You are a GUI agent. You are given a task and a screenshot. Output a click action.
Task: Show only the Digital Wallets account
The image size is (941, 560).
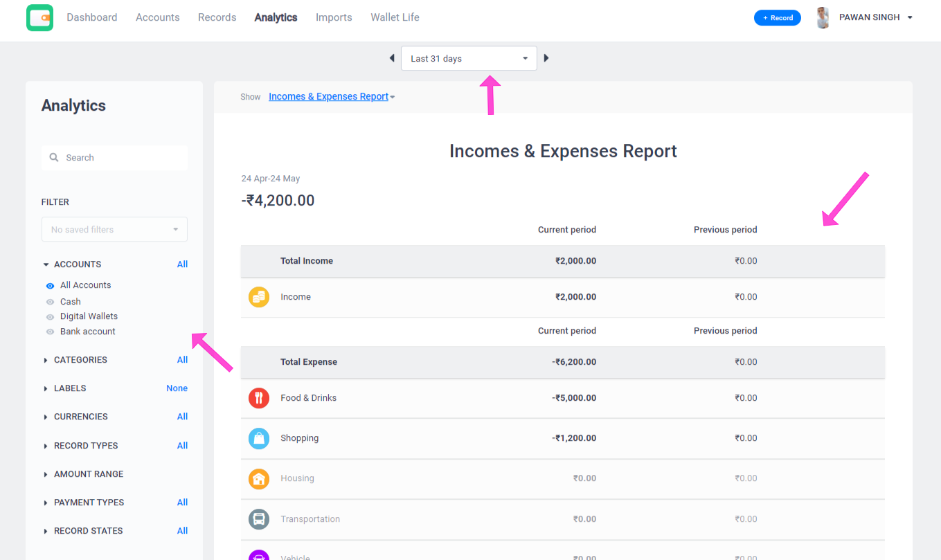pyautogui.click(x=89, y=316)
